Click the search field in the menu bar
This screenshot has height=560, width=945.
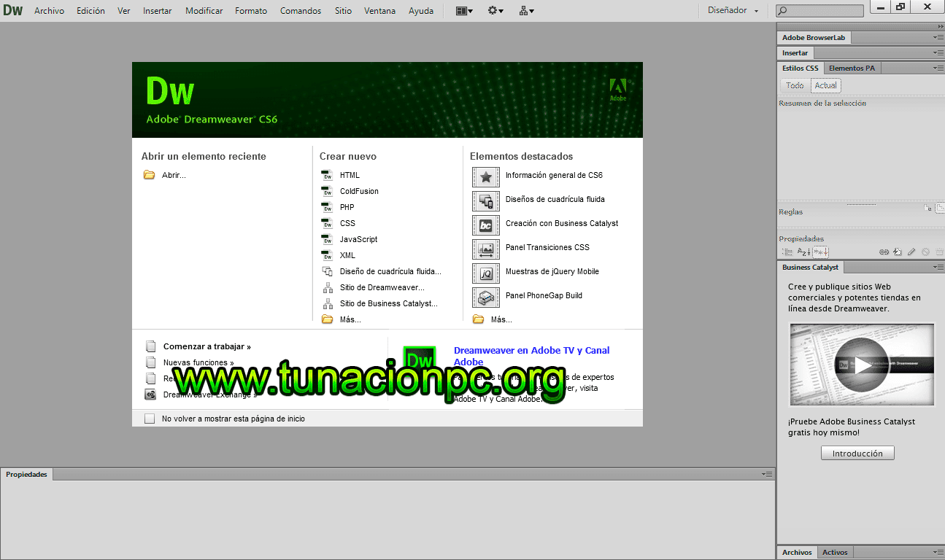(x=819, y=10)
